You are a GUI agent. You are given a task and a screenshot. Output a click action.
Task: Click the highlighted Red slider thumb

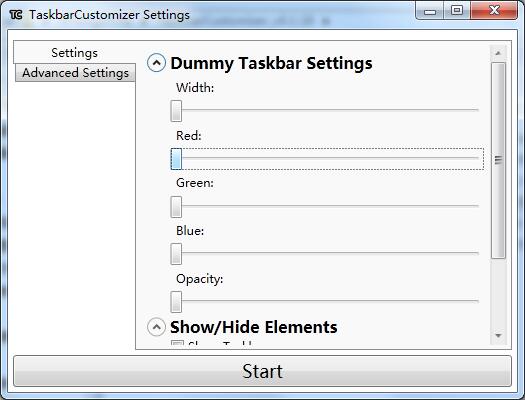(x=176, y=159)
